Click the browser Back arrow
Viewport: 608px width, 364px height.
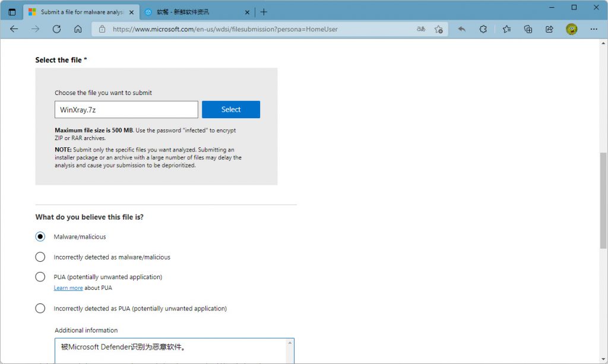[x=14, y=29]
